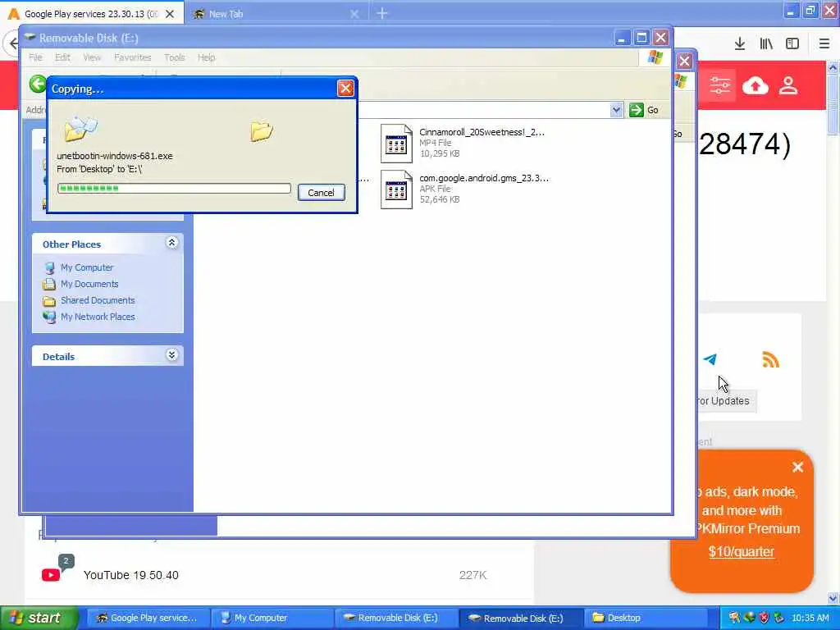Click the green Back arrow button

point(38,84)
